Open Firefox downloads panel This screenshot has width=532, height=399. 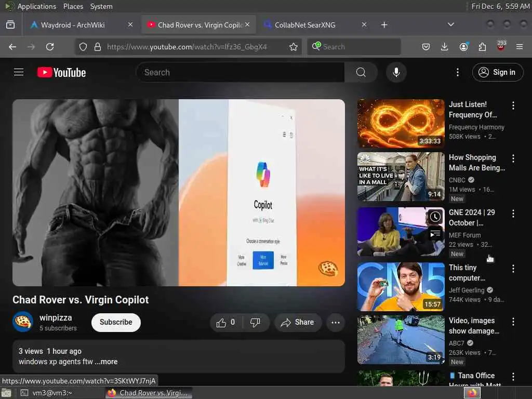pyautogui.click(x=444, y=47)
